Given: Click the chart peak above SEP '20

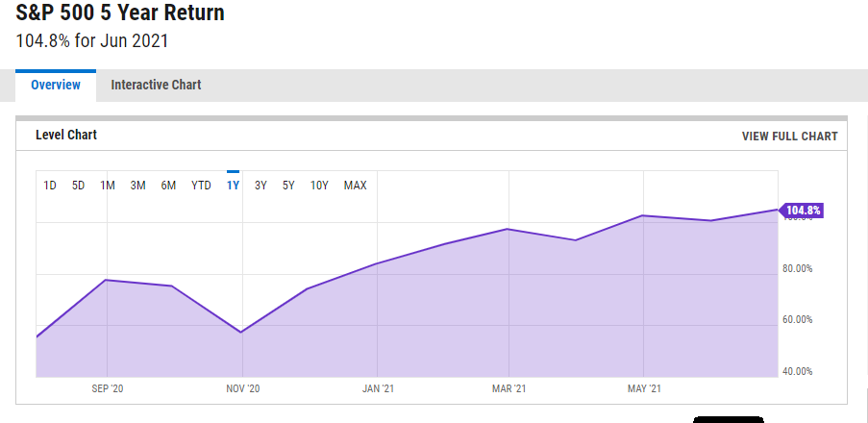Looking at the screenshot, I should (x=106, y=280).
